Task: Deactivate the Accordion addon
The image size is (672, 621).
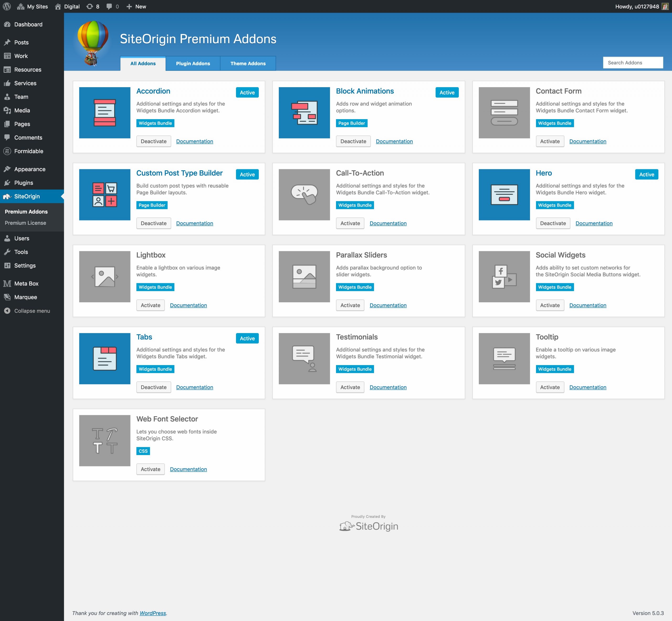Action: point(153,141)
